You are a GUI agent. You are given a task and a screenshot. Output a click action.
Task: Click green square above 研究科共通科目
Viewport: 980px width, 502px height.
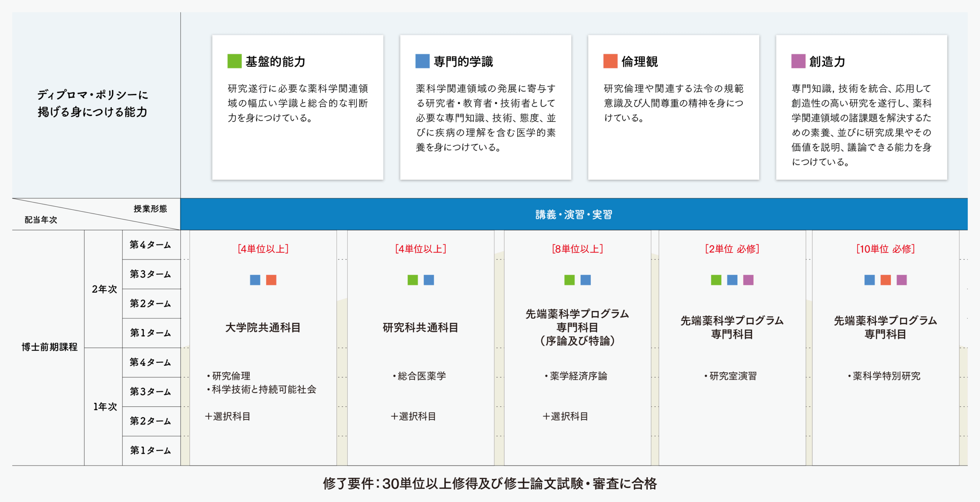pos(413,280)
